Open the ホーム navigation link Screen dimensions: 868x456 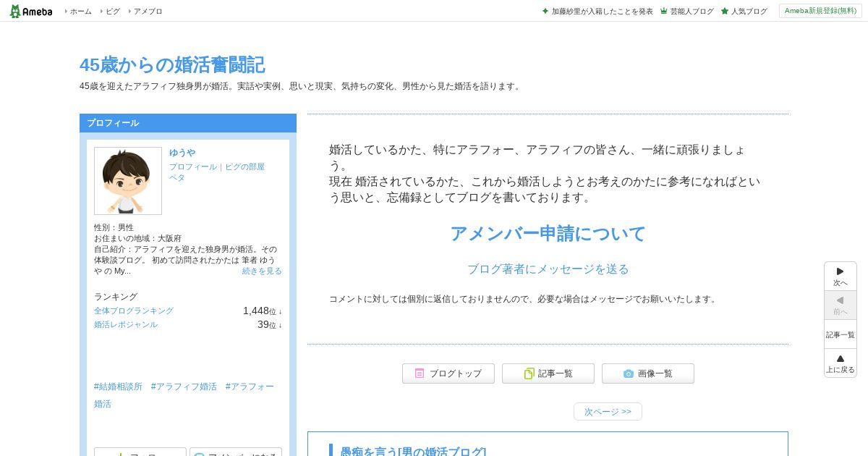tap(80, 12)
